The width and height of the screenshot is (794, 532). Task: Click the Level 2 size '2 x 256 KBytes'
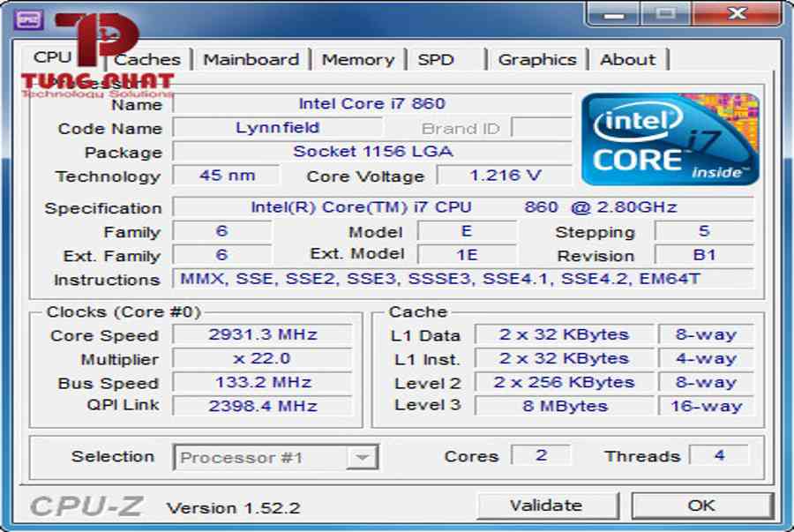pyautogui.click(x=564, y=382)
